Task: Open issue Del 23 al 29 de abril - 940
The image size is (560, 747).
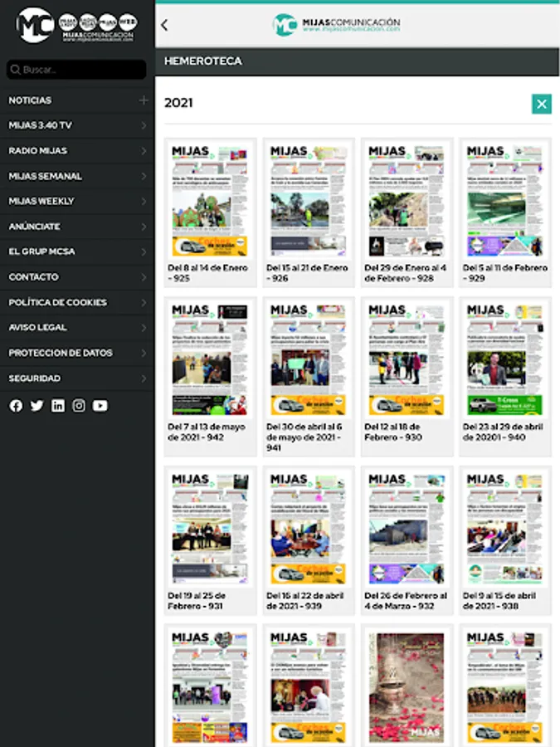Action: coord(505,376)
